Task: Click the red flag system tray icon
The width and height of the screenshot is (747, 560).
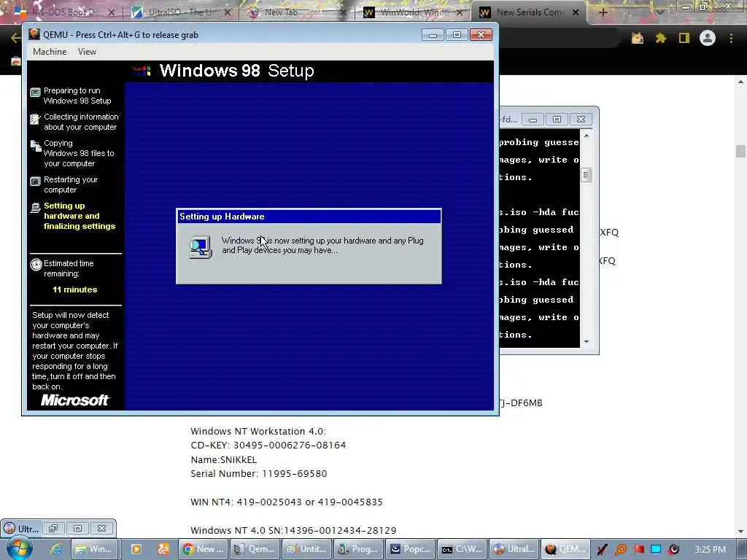Action: (x=638, y=549)
